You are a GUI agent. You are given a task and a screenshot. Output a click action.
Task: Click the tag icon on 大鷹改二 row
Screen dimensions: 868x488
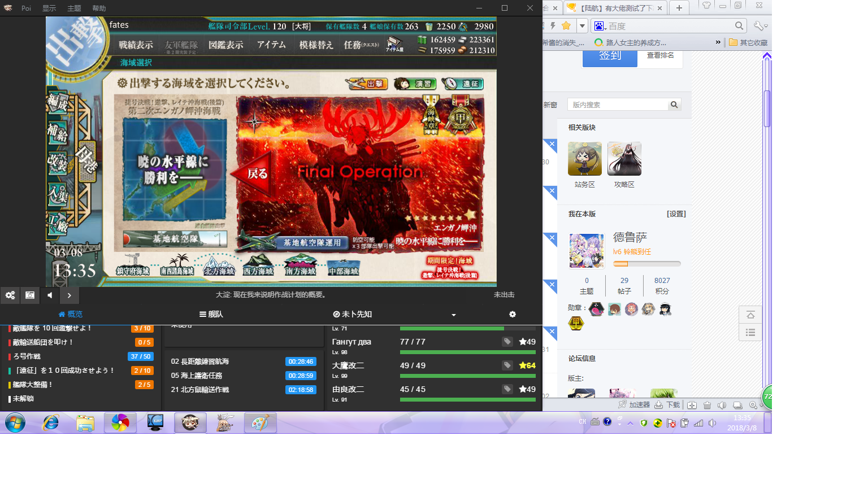click(x=507, y=365)
